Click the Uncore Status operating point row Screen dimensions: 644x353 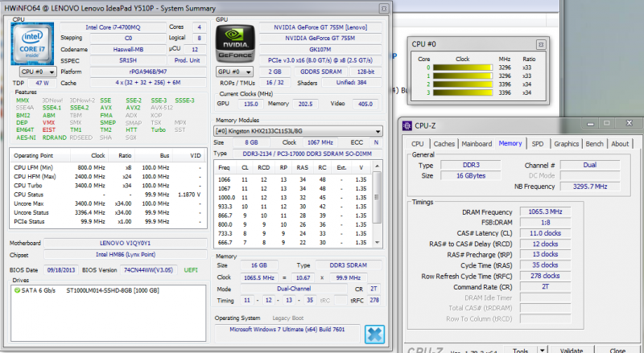coord(107,212)
